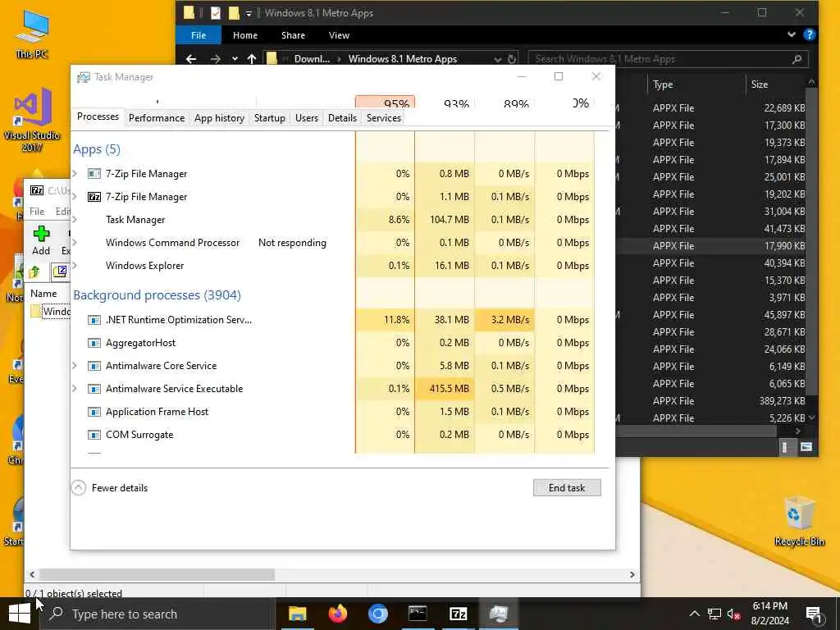
Task: Click the Not responding status text
Action: [292, 243]
